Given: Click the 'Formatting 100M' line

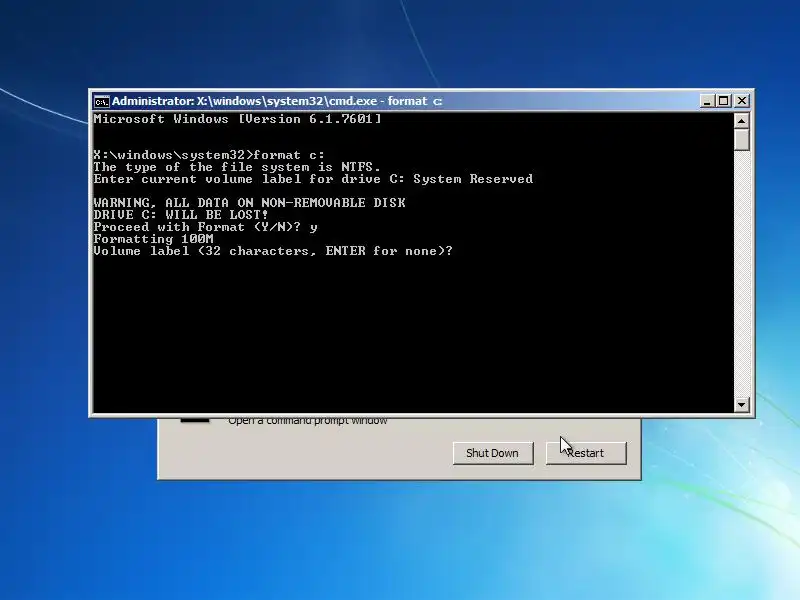Looking at the screenshot, I should [x=154, y=239].
